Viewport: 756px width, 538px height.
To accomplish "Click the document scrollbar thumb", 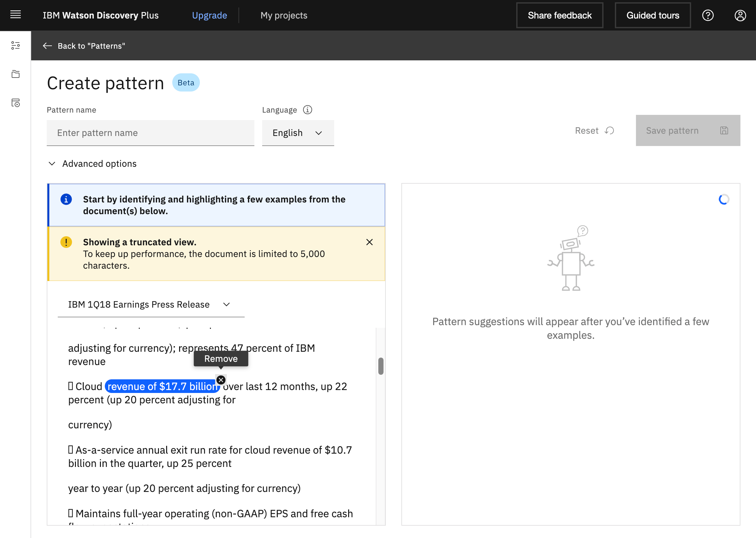I will [x=381, y=366].
